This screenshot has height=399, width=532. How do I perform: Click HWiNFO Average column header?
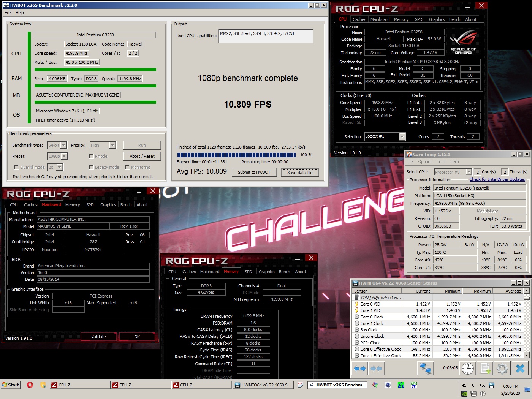point(508,291)
